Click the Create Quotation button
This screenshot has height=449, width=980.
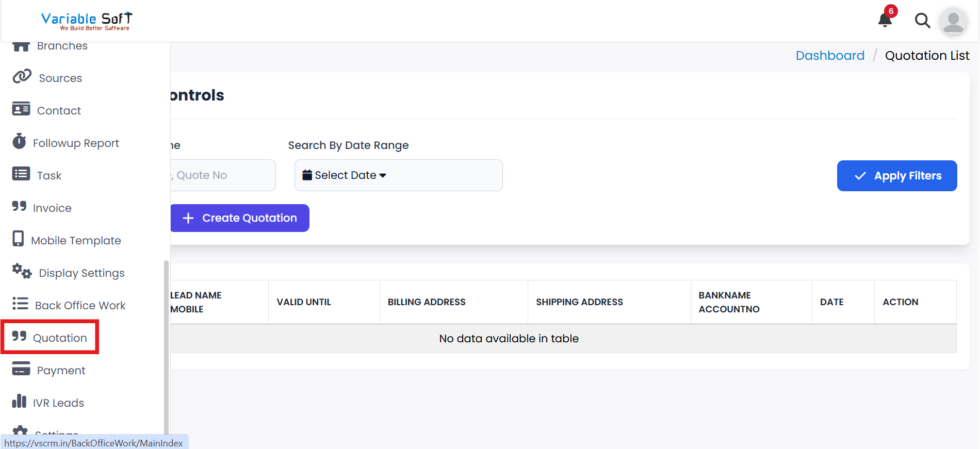(240, 218)
